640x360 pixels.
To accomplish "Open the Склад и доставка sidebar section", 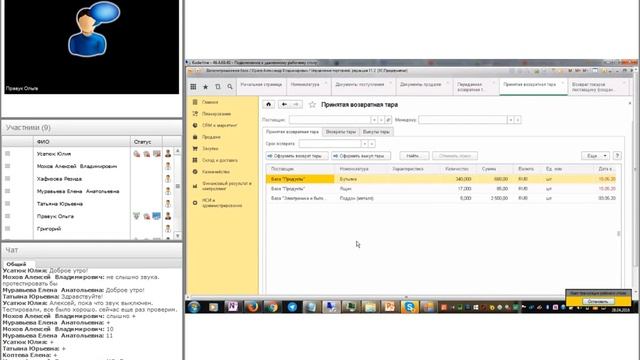I will 220,160.
